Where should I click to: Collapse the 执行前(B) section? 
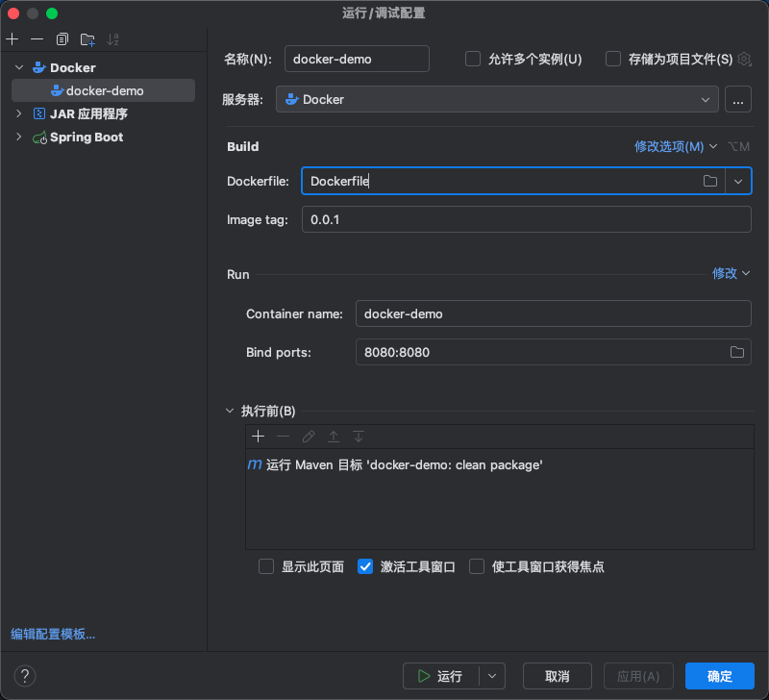coord(230,411)
